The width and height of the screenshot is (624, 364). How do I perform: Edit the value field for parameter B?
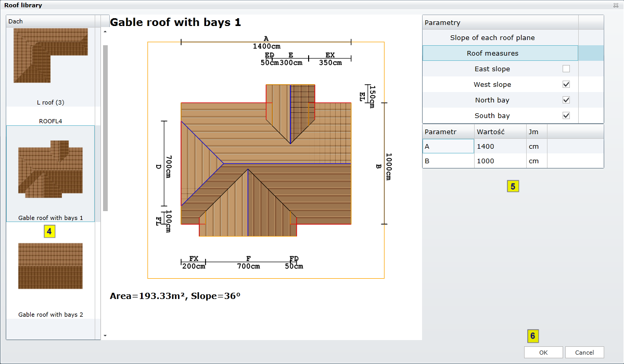[500, 161]
